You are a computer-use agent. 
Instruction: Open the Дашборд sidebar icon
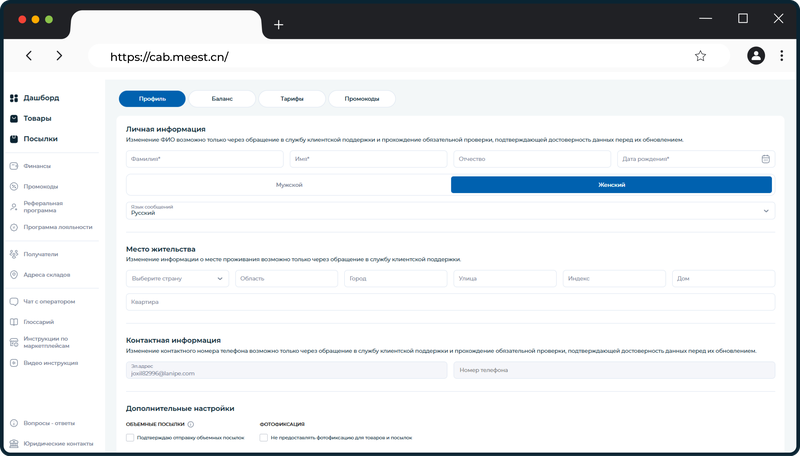click(x=14, y=98)
